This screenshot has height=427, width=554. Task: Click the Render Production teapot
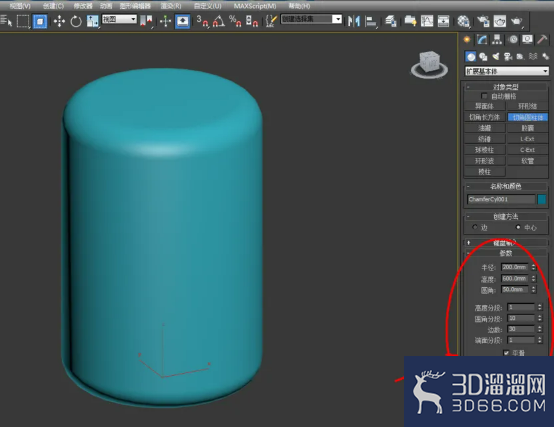(517, 21)
